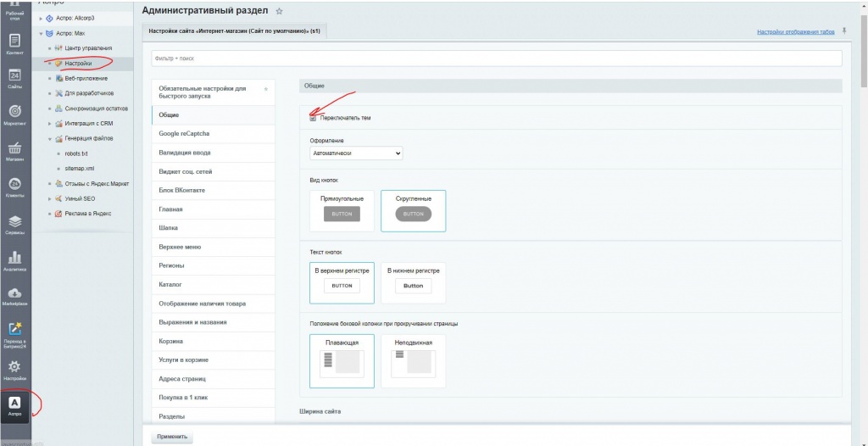This screenshot has width=868, height=446.
Task: Open the Оформление dropdown
Action: click(x=356, y=153)
